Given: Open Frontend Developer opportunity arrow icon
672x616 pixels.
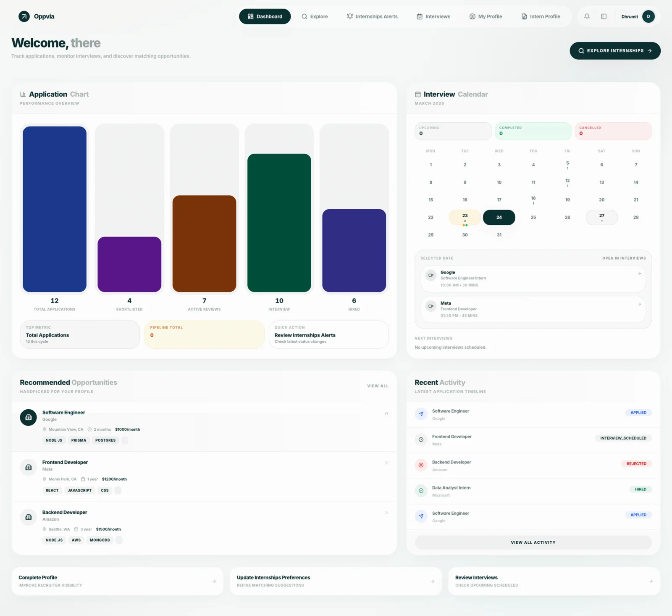Looking at the screenshot, I should [386, 463].
